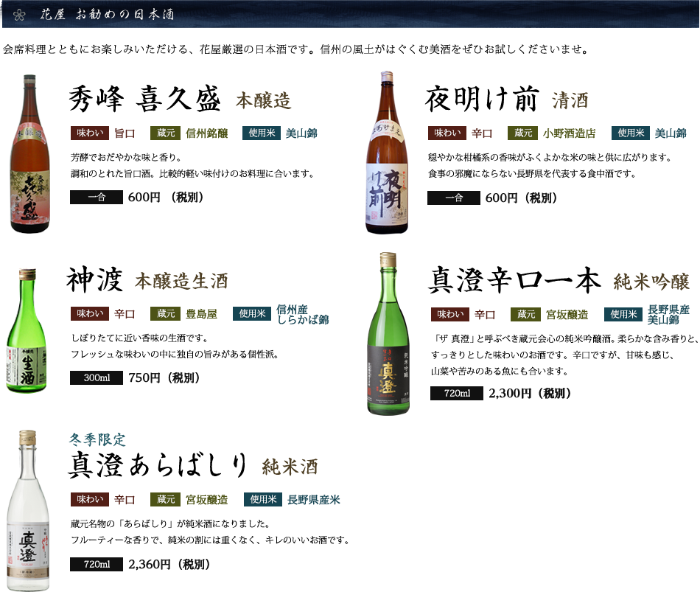Click the dark green 真澄辛口一本 bottle image

(388, 334)
